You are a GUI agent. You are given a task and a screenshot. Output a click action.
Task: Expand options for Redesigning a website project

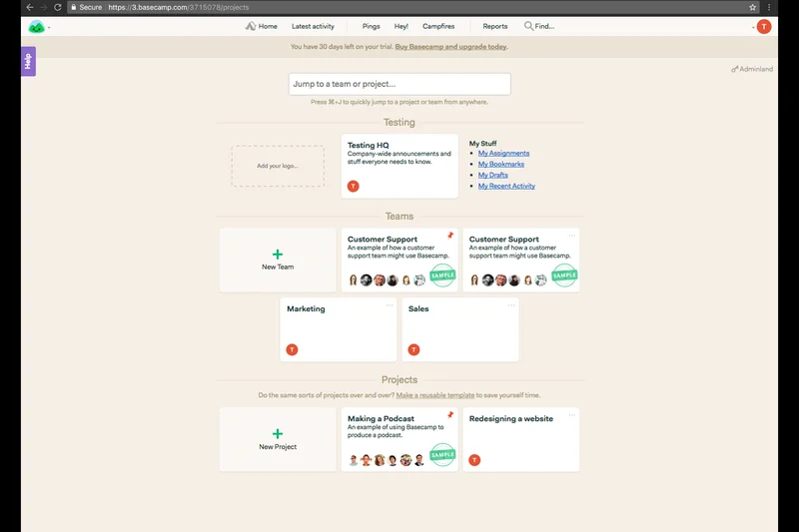(572, 414)
